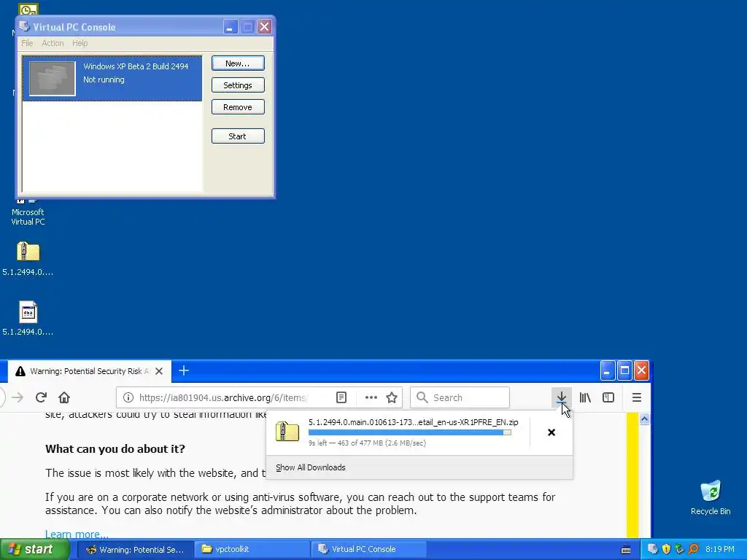747x560 pixels.
Task: Bookmark this page with the star icon
Action: tap(392, 397)
